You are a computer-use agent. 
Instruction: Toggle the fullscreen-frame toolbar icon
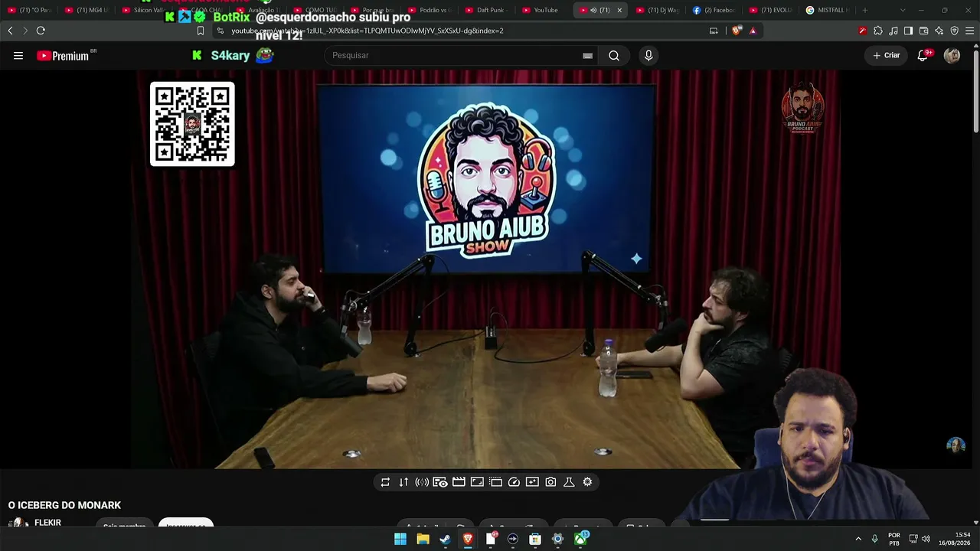(x=477, y=482)
